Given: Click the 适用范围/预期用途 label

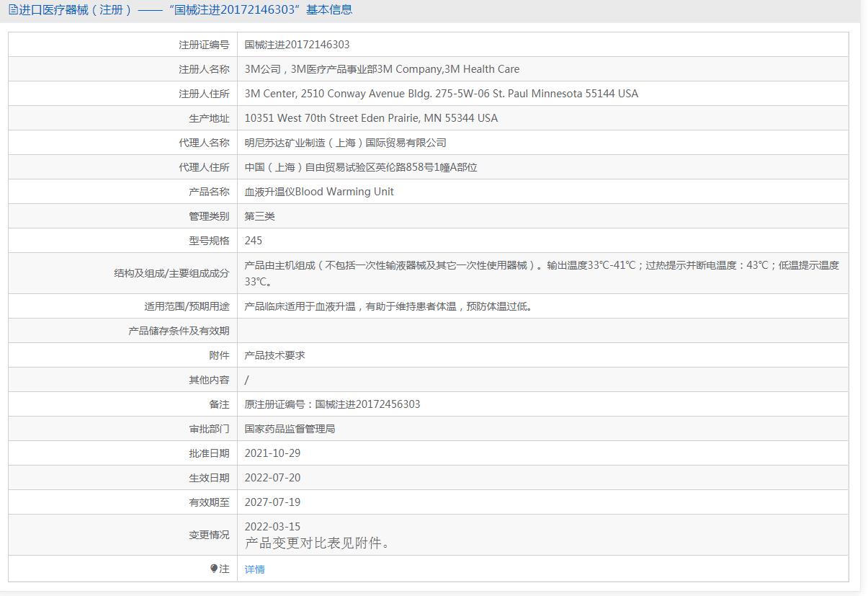Looking at the screenshot, I should [x=187, y=306].
